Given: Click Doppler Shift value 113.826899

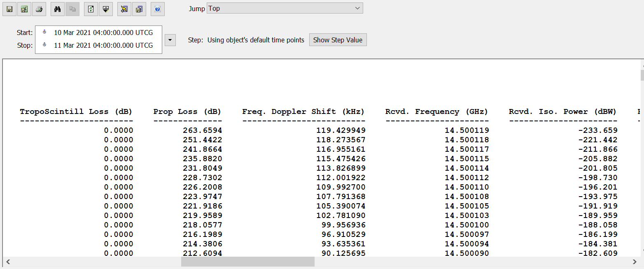Looking at the screenshot, I should click(x=341, y=168).
